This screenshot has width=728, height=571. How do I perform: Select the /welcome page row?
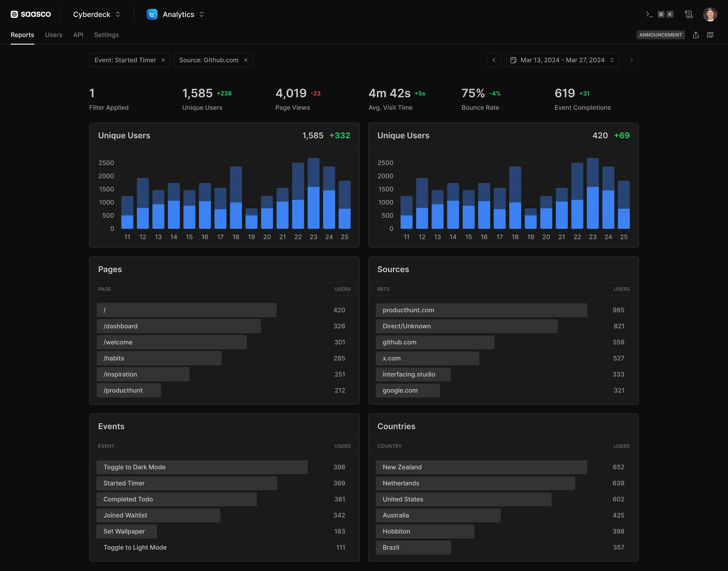click(x=224, y=342)
